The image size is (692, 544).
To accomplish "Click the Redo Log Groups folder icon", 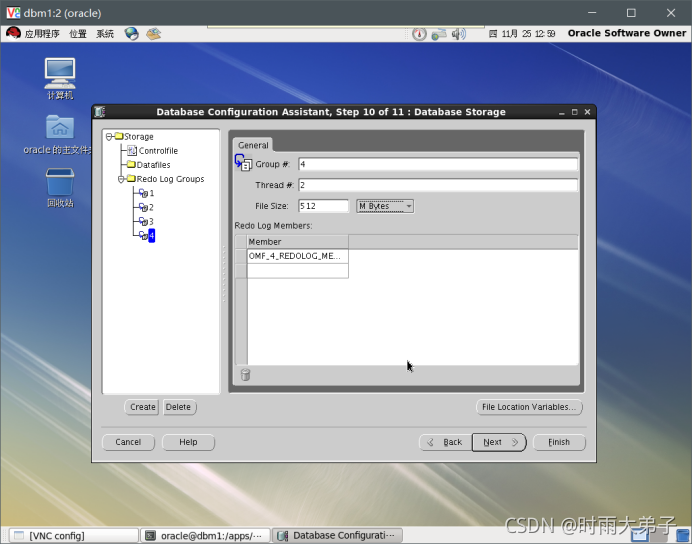I will (x=131, y=179).
